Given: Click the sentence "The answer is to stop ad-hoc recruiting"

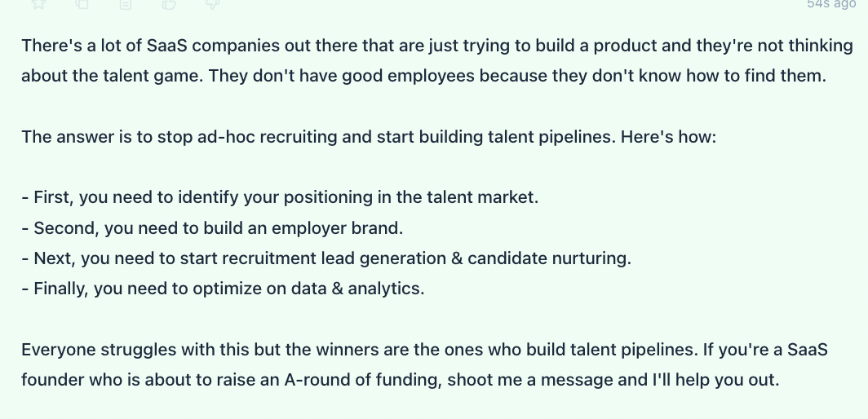Looking at the screenshot, I should pos(318,136).
